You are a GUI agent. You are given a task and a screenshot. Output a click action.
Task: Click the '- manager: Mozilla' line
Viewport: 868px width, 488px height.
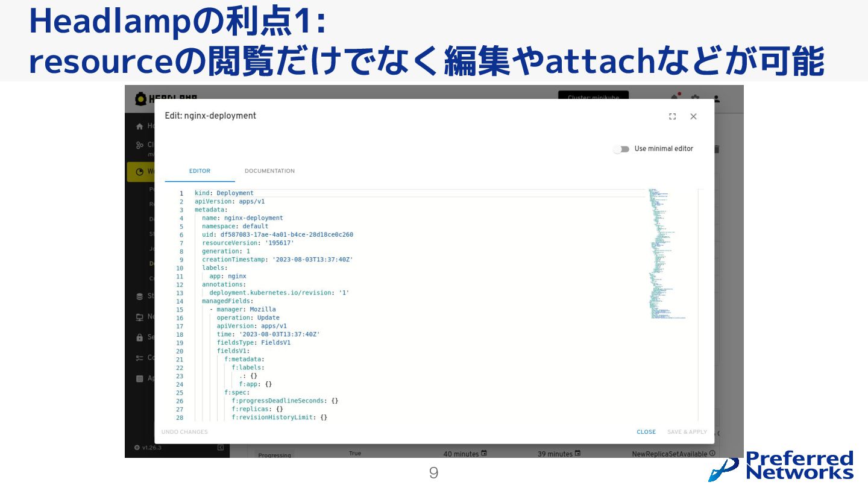coord(242,310)
